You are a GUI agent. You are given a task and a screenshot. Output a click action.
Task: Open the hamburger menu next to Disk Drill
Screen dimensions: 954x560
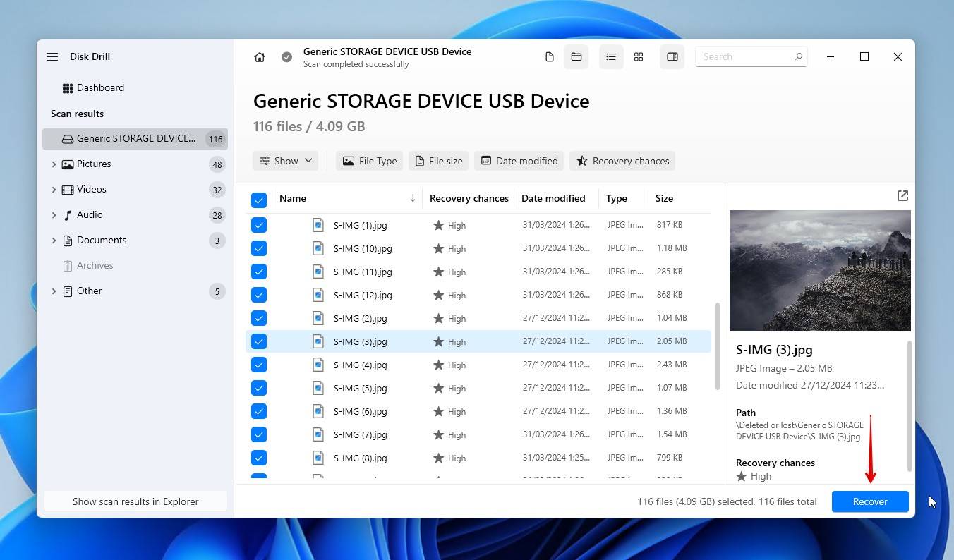(x=52, y=56)
